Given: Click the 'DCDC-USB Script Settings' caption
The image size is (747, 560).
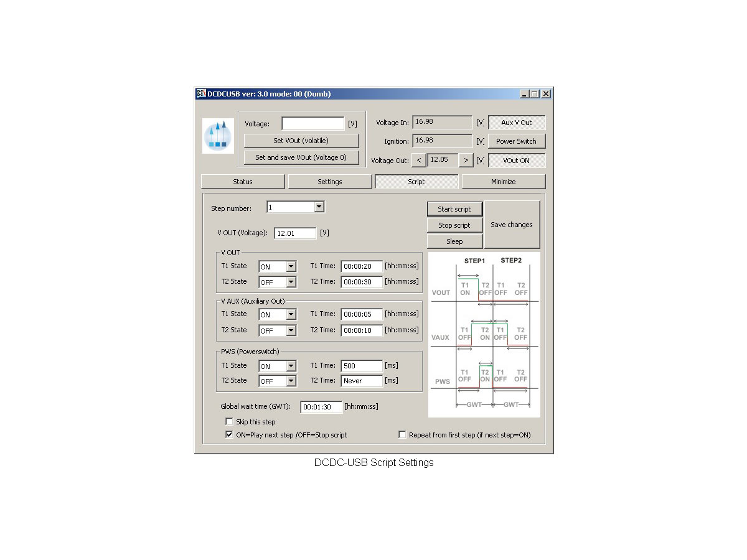Looking at the screenshot, I should point(374,463).
